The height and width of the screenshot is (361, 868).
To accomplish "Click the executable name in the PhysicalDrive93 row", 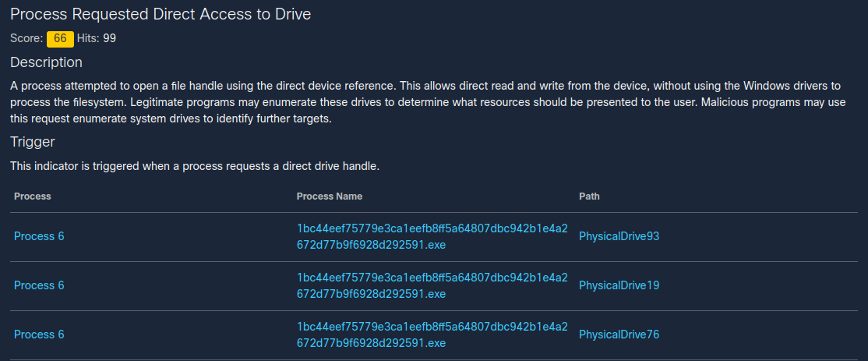I will [432, 236].
